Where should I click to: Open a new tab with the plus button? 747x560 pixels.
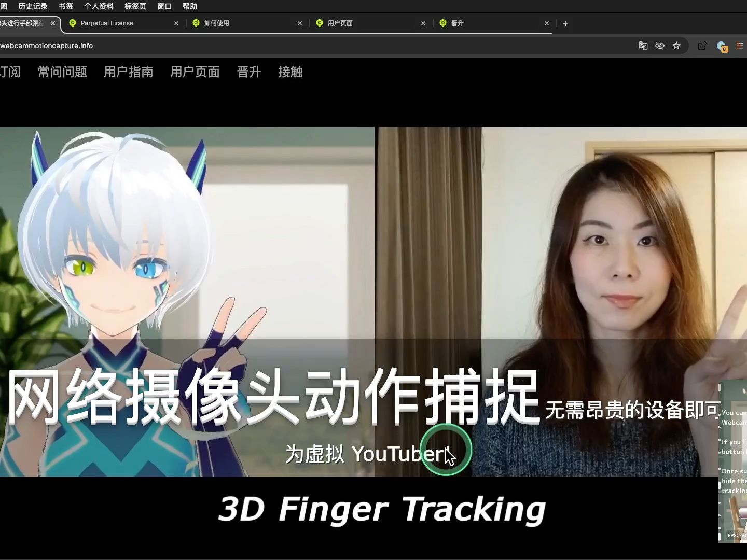point(565,23)
